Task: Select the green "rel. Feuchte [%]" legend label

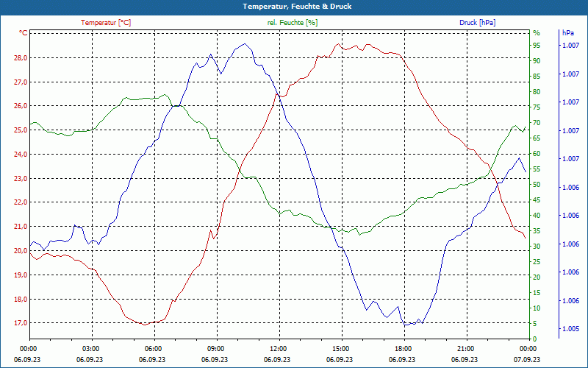Action: coord(293,23)
